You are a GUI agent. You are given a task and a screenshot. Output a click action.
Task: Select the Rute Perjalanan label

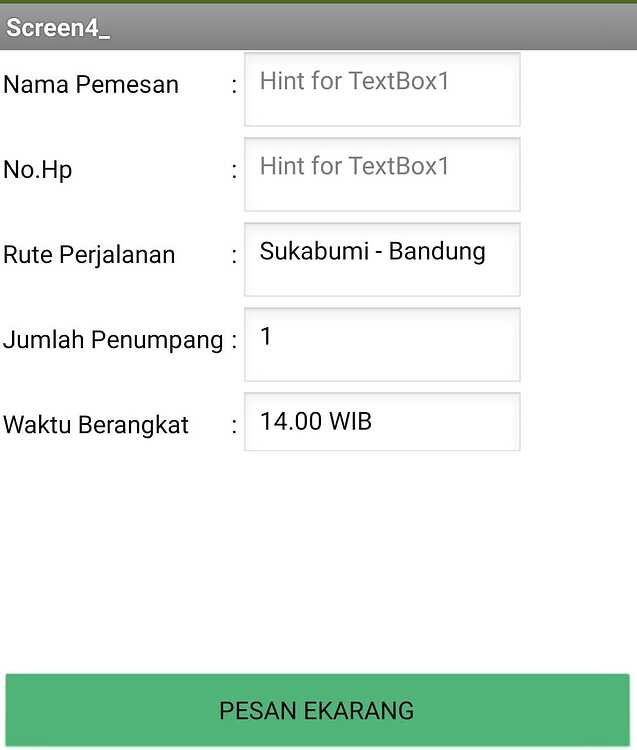pos(89,255)
